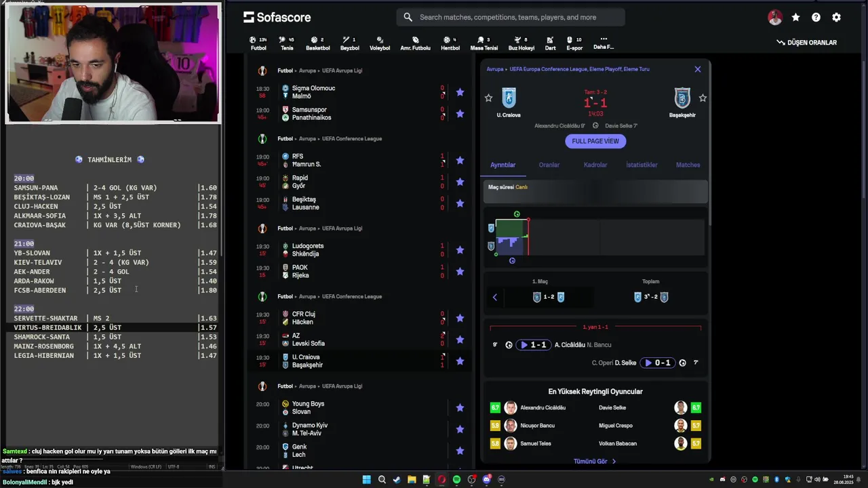Close the match detail panel
868x488 pixels.
pyautogui.click(x=697, y=69)
